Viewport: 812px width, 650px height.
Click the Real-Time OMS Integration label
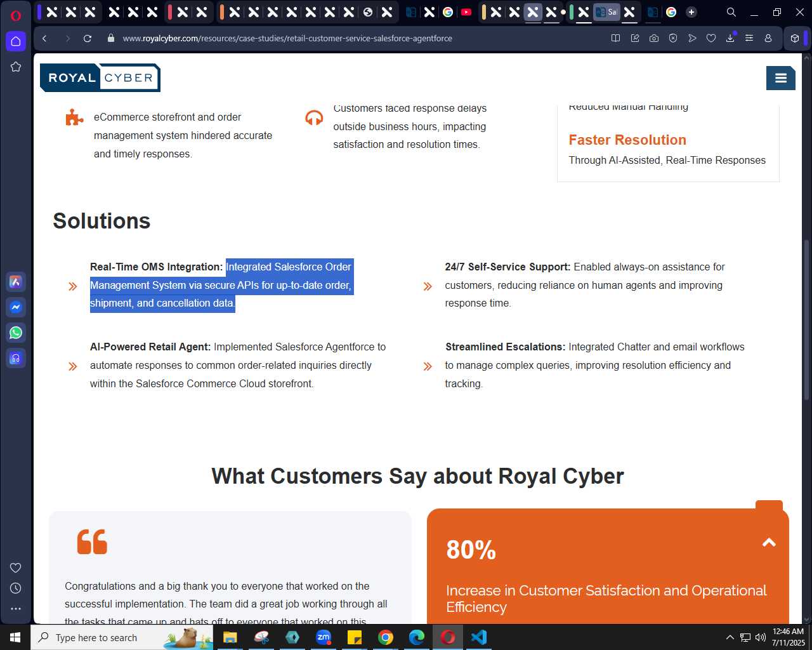point(156,267)
